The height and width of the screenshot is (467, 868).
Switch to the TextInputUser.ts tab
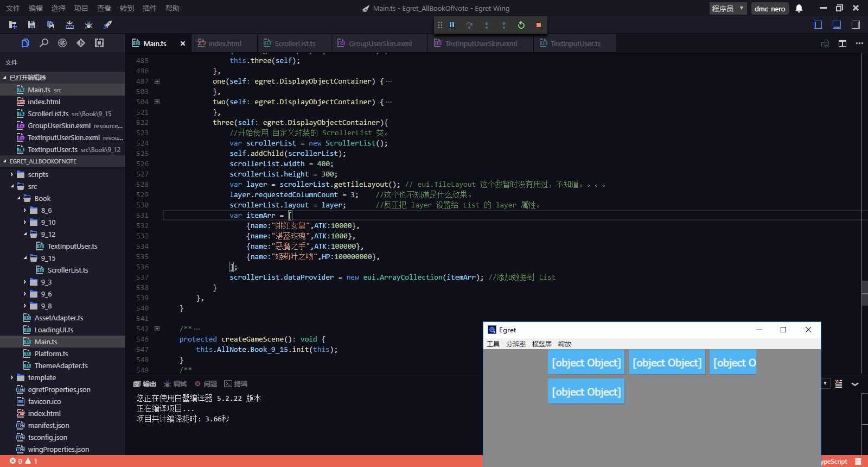coord(574,43)
